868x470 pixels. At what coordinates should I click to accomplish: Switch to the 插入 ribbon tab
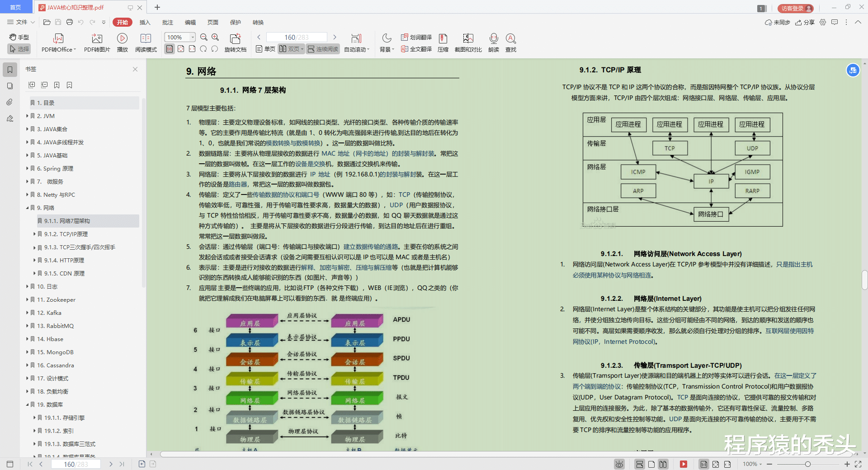tap(145, 22)
